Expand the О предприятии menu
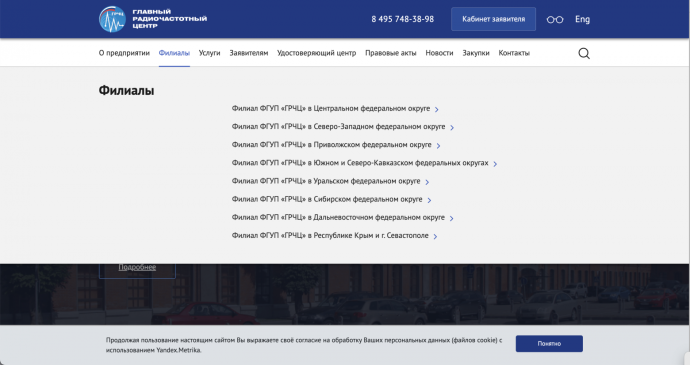 click(x=124, y=53)
